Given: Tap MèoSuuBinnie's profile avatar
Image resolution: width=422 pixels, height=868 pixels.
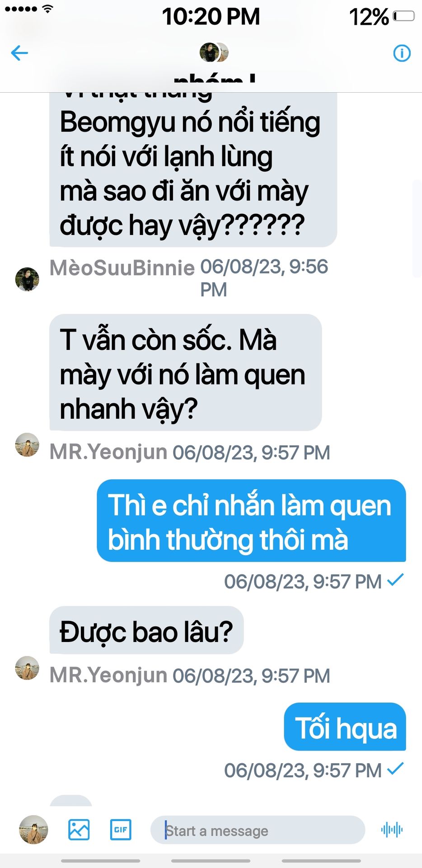Looking at the screenshot, I should coord(27,279).
